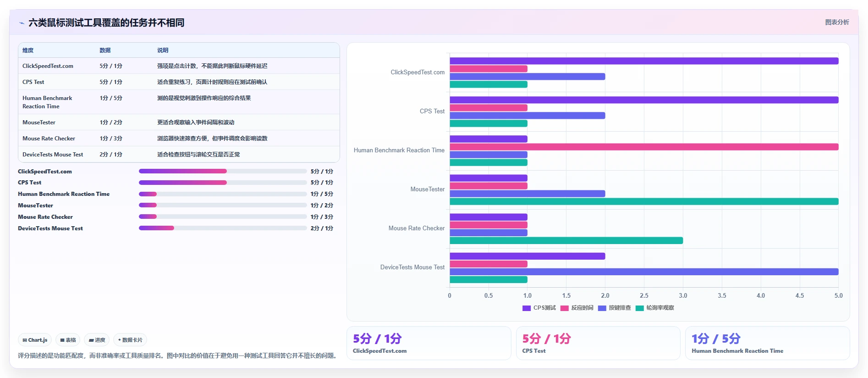Click the purple CPS测试 bar for ClickSpeedTest.com
Viewport: 868px width, 378px height.
pyautogui.click(x=644, y=61)
